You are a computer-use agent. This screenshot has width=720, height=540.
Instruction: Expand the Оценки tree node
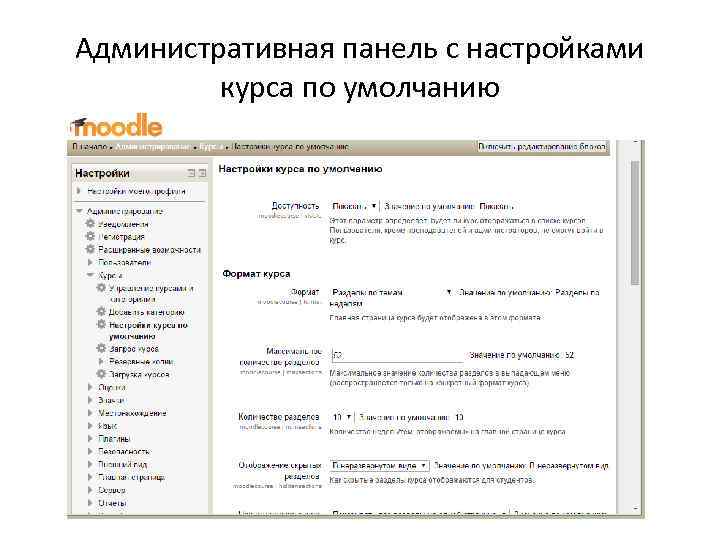pyautogui.click(x=90, y=388)
